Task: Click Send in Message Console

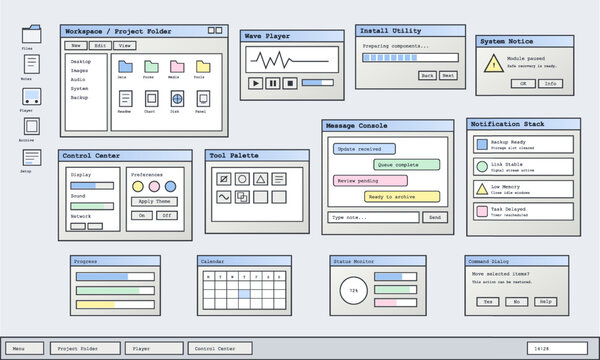Action: [435, 217]
